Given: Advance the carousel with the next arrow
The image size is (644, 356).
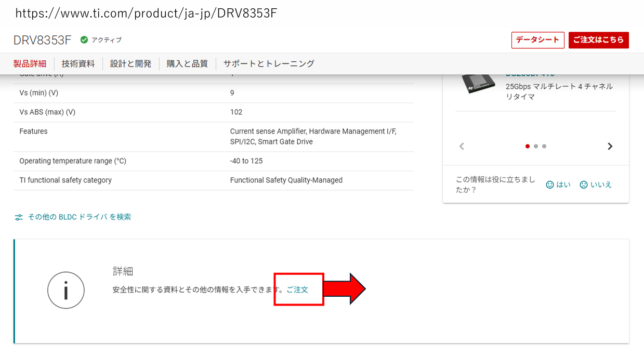Looking at the screenshot, I should [x=610, y=146].
